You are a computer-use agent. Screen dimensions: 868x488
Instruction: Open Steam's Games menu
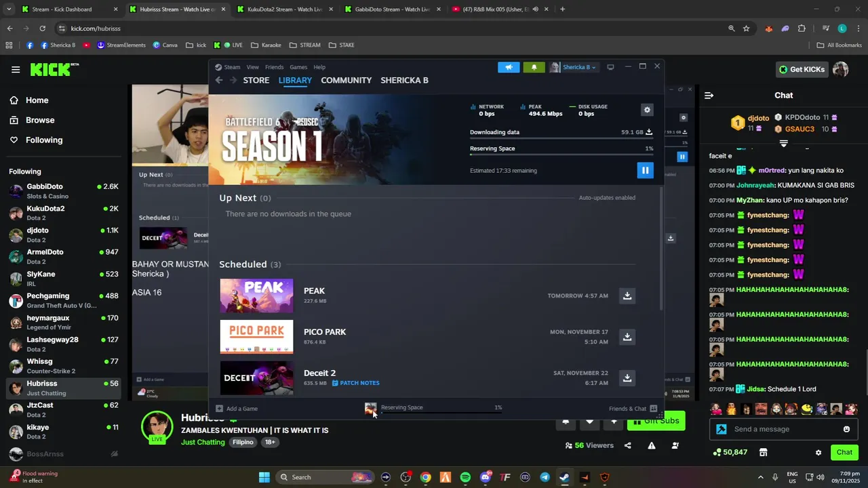[x=298, y=67]
